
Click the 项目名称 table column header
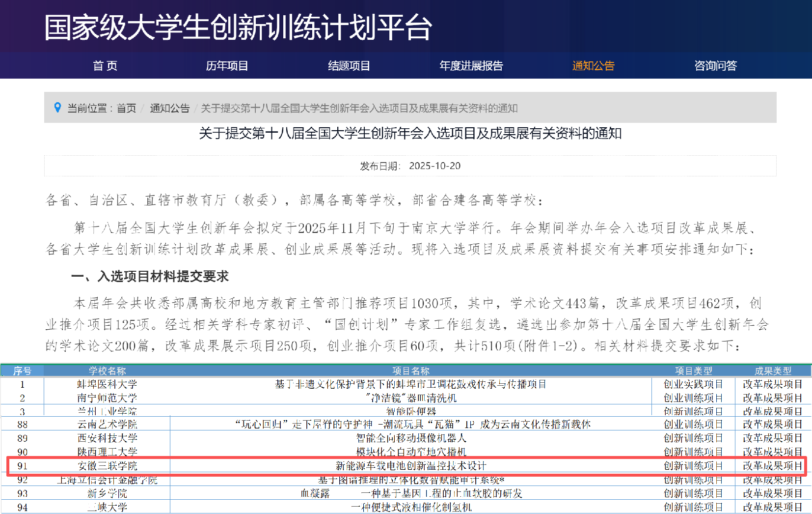point(410,371)
